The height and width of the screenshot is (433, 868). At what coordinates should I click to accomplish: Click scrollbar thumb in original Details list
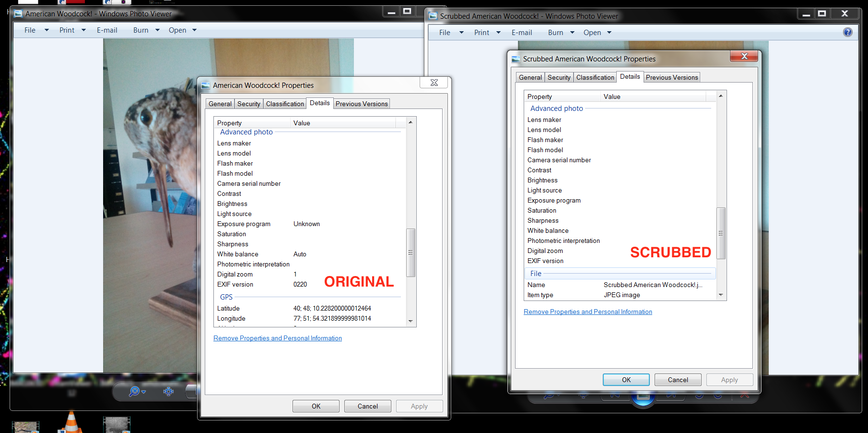click(411, 253)
